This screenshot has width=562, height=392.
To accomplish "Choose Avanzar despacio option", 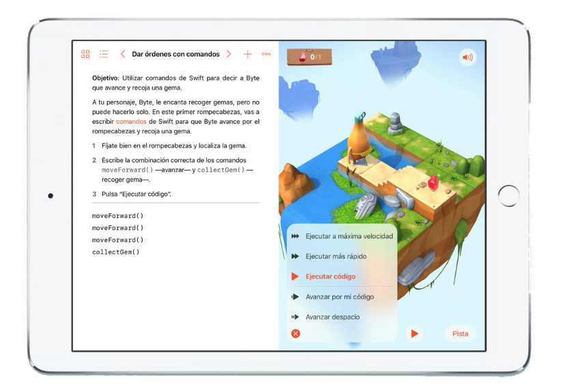I will coord(342,317).
